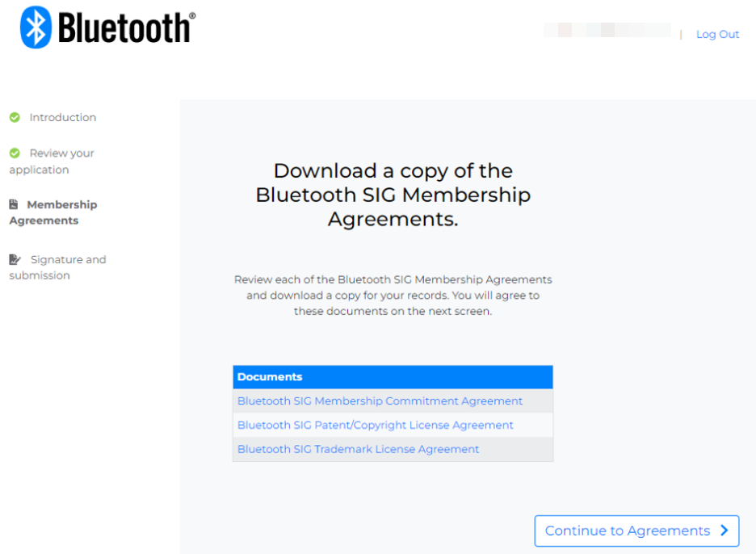
Task: Select the Membership Agreements step
Action: tap(53, 212)
